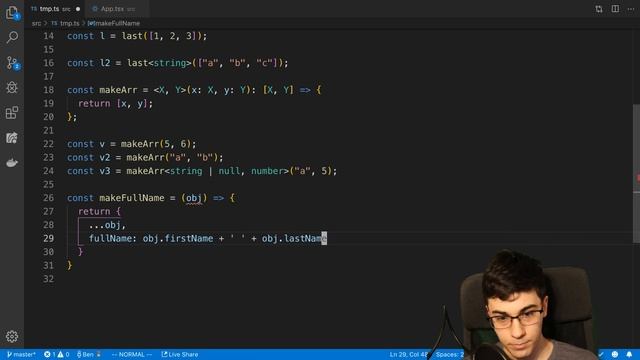This screenshot has width=640, height=360.
Task: Click obj.firstName on line 29
Action: (x=178, y=238)
